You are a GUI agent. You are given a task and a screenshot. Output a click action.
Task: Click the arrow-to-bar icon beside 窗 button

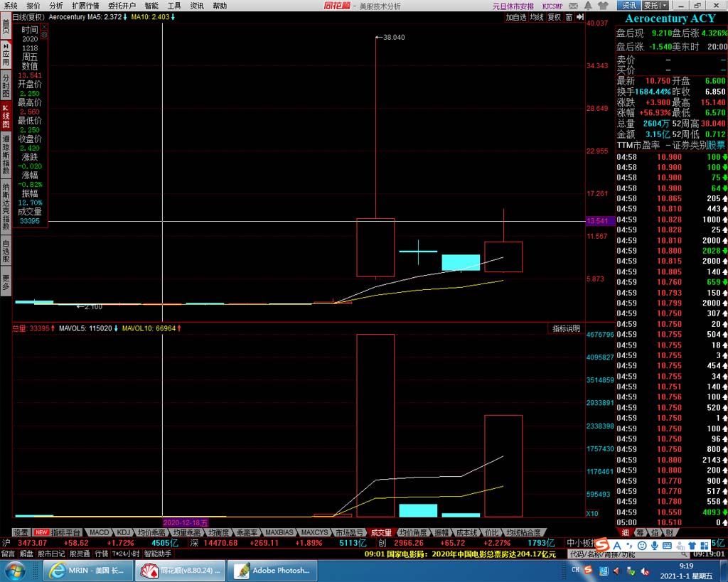click(580, 17)
